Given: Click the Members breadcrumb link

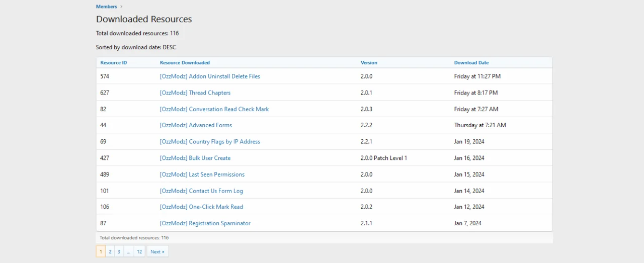Looking at the screenshot, I should tap(106, 7).
